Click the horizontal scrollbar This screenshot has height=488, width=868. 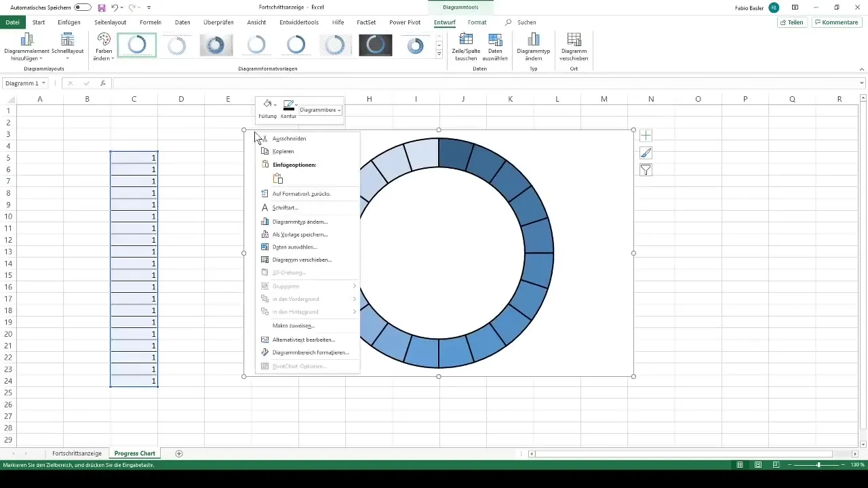(x=684, y=453)
